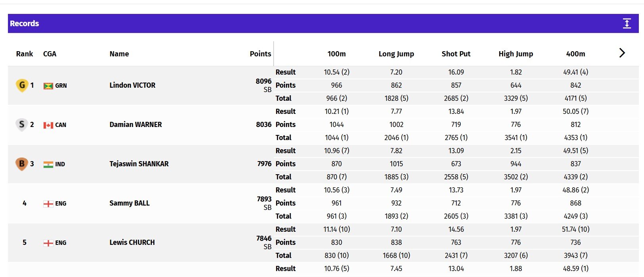The width and height of the screenshot is (644, 277).
Task: Click the bronze medal icon
Action: pos(22,164)
